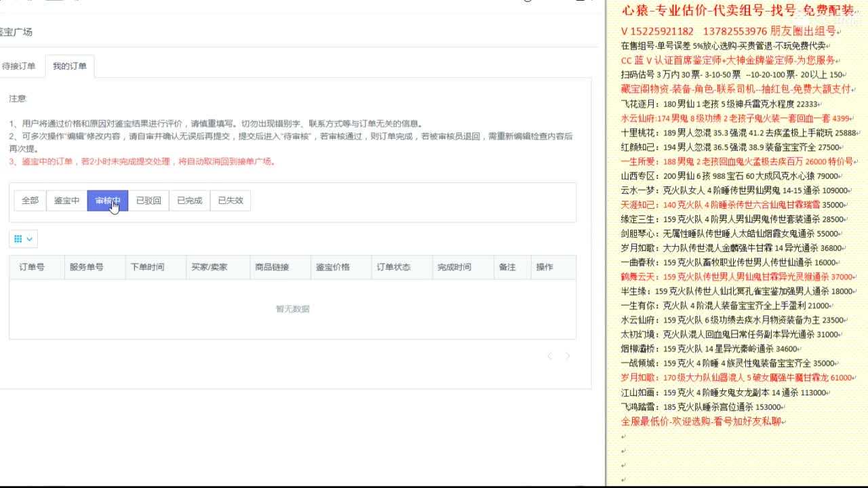This screenshot has height=488, width=868.
Task: Click the 已完成 filter button
Action: click(x=188, y=200)
